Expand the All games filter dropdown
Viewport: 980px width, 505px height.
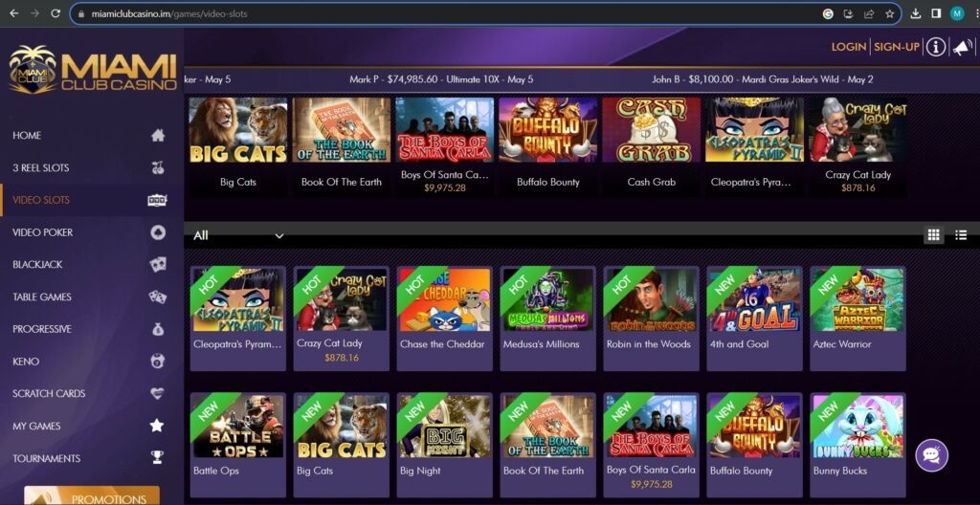pyautogui.click(x=238, y=235)
